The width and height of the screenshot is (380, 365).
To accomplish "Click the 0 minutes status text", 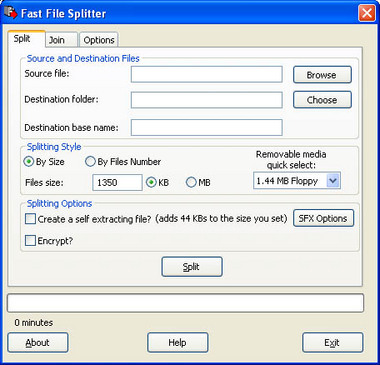I will [x=34, y=323].
